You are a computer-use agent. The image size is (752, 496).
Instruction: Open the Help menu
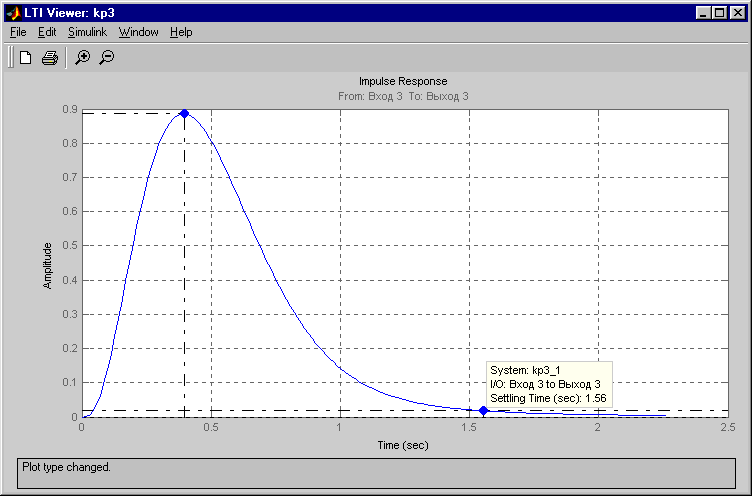point(181,32)
